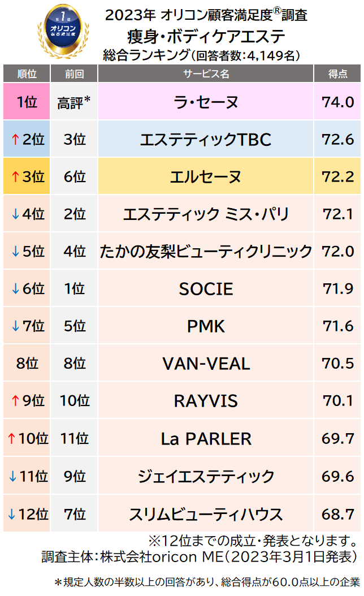Select the エステティックTBC service name
Screen dimensions: 364x596
point(206,140)
